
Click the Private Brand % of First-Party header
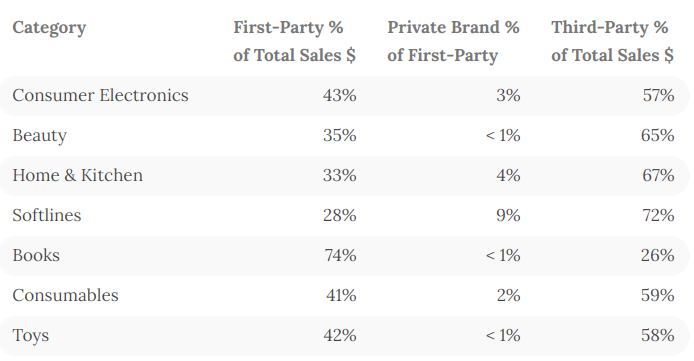tap(453, 41)
